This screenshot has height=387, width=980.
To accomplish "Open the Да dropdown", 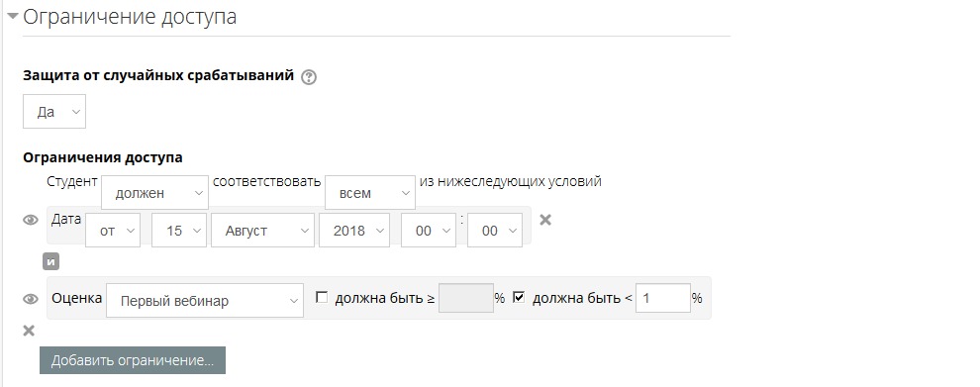I will point(54,111).
